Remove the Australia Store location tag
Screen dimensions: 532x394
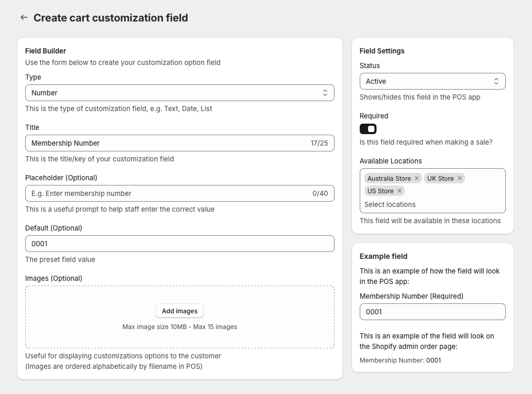click(x=417, y=178)
